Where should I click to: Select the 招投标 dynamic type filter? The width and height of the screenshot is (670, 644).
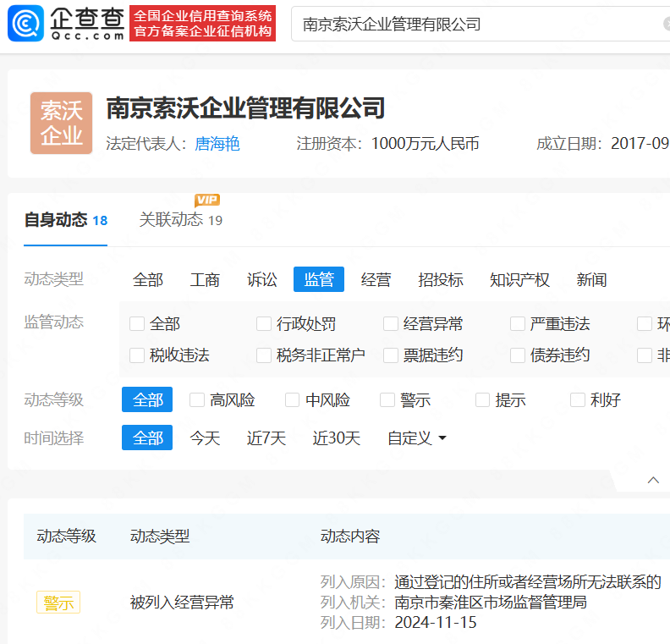click(441, 280)
